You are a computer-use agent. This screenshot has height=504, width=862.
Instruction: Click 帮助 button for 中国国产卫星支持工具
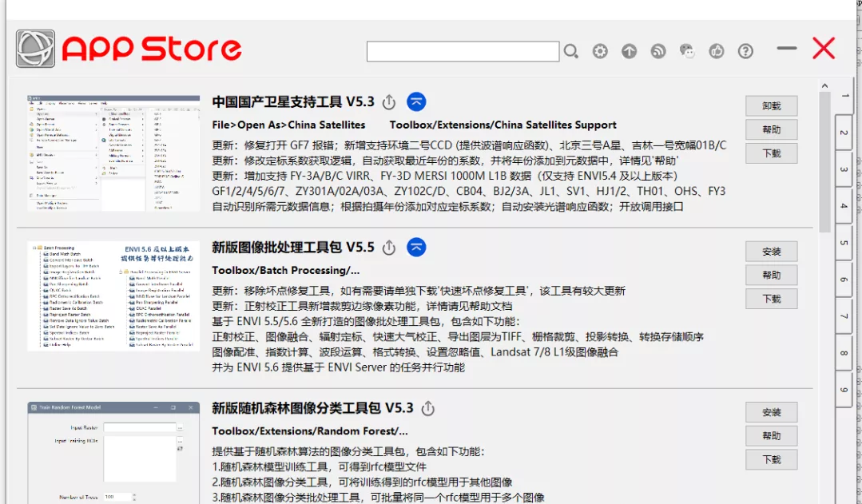pos(771,129)
